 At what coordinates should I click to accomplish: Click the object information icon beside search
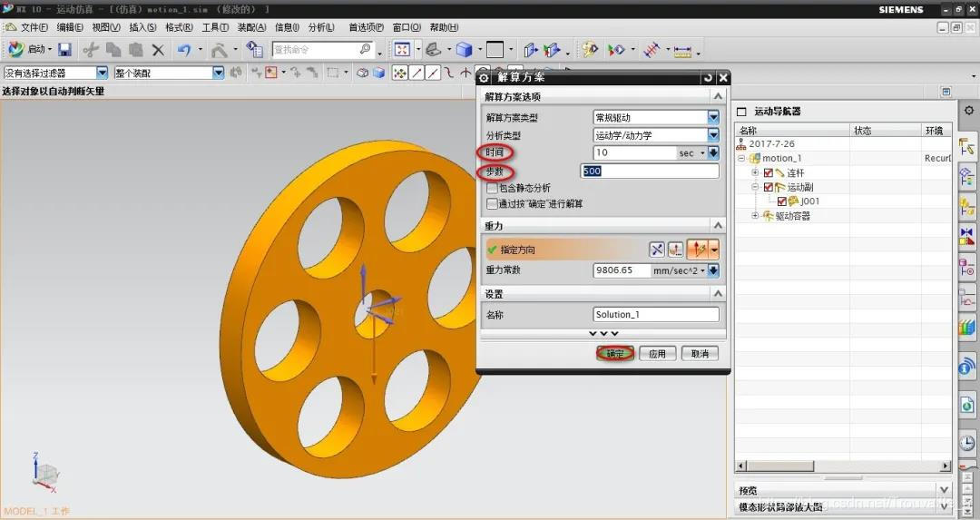tap(254, 49)
